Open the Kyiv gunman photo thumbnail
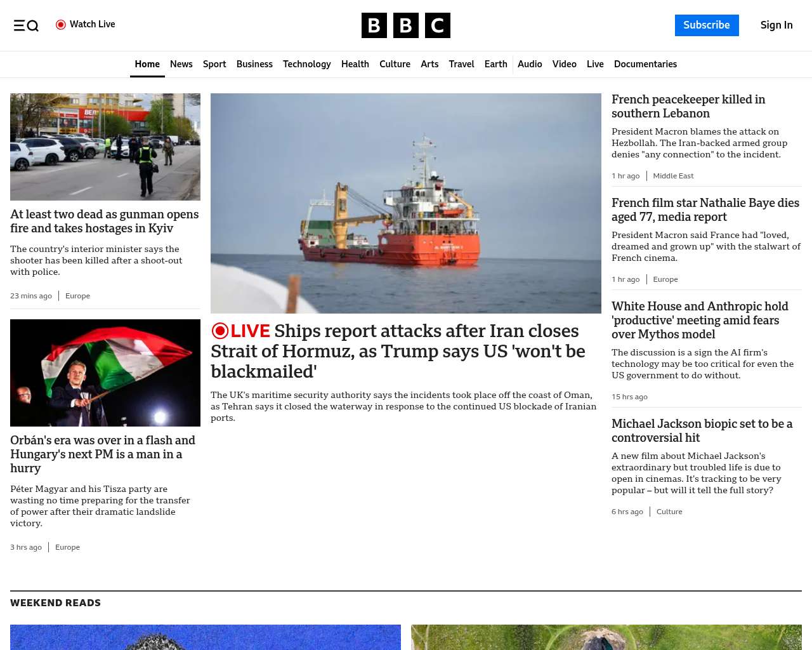Image resolution: width=812 pixels, height=650 pixels. click(x=105, y=147)
